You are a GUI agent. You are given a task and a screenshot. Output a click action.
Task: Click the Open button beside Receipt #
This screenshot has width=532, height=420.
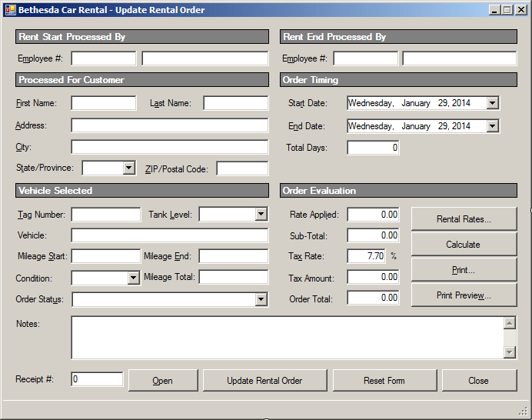click(x=163, y=381)
